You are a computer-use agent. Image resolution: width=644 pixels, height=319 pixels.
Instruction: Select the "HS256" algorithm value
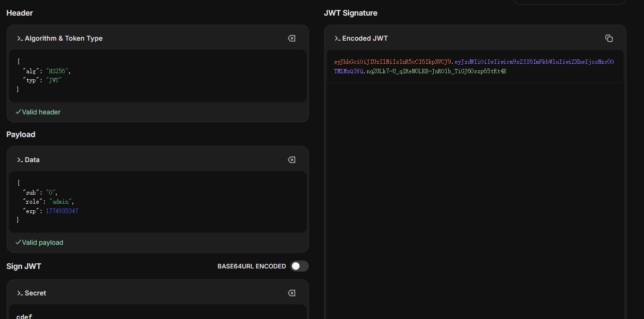57,71
